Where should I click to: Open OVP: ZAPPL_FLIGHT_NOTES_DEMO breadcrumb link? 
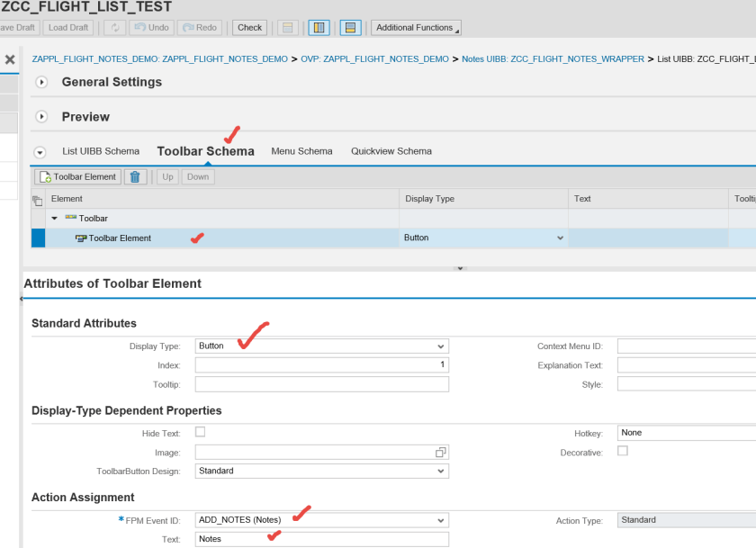pos(374,58)
